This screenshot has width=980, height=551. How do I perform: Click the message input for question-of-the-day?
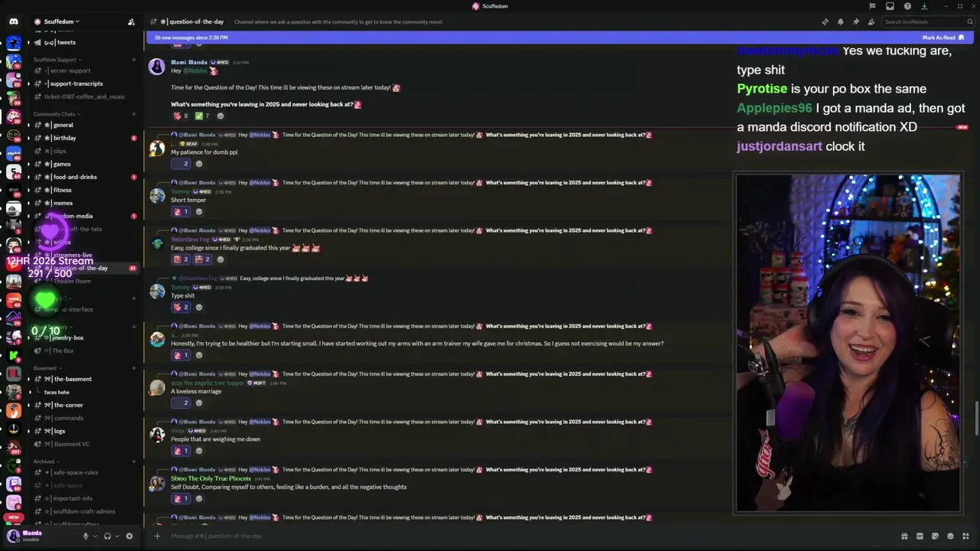(528, 536)
